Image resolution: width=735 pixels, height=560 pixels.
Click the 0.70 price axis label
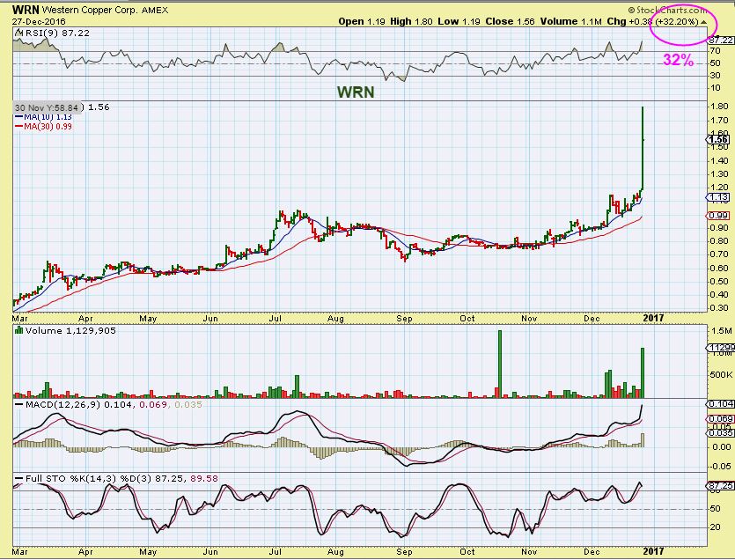point(719,254)
